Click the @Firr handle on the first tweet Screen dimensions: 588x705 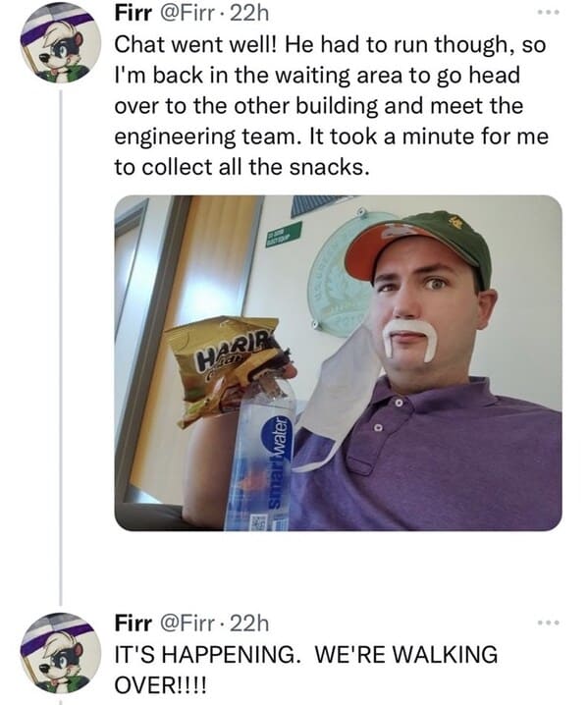point(188,13)
